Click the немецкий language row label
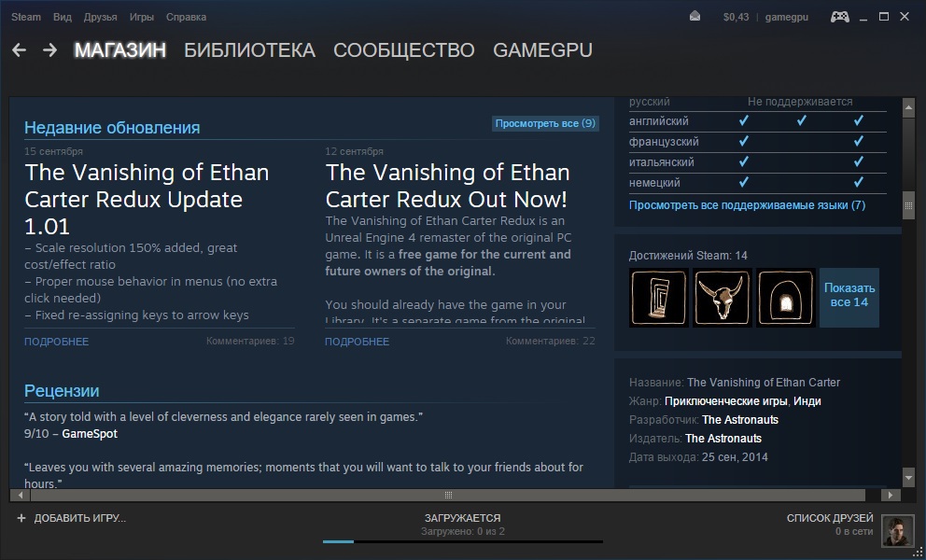Screen dimensions: 926x560 pos(654,183)
